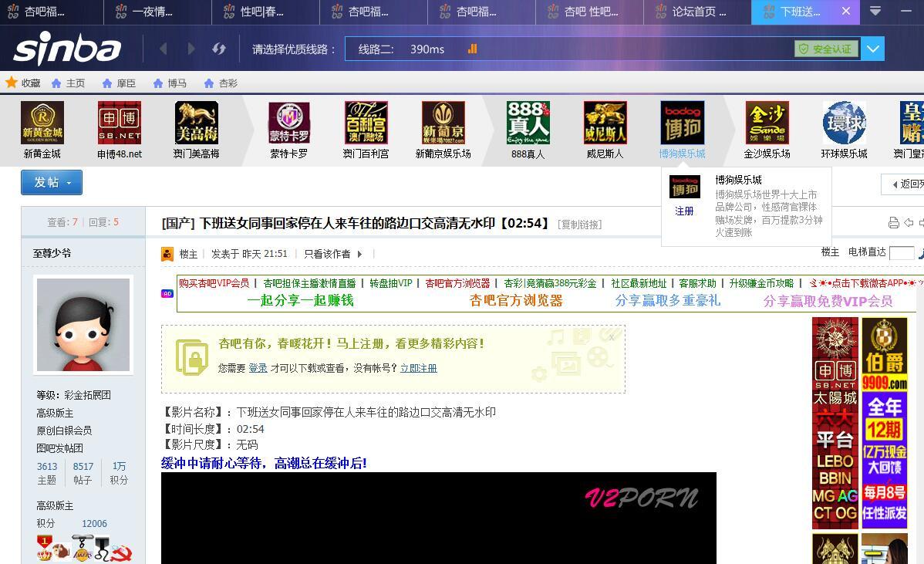Open the dropdown next to 安全认证 badge
924x564 pixels.
coord(872,48)
